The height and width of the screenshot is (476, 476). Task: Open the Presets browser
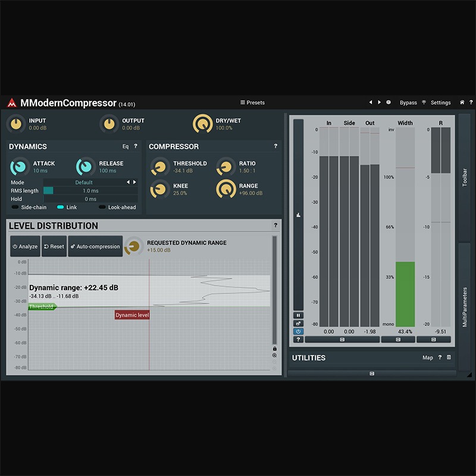pos(252,102)
